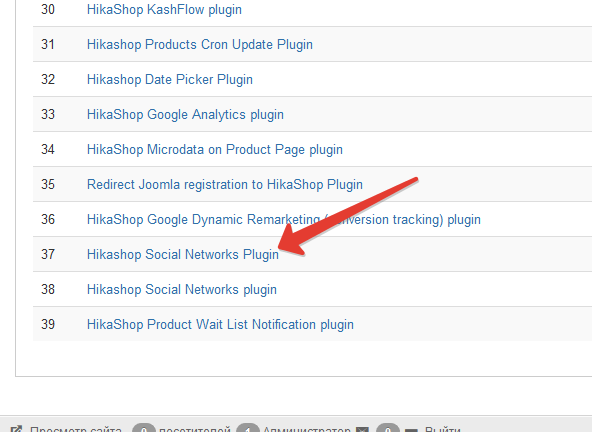Open HikaShop KashFlow plugin link
592x432 pixels.
point(164,9)
